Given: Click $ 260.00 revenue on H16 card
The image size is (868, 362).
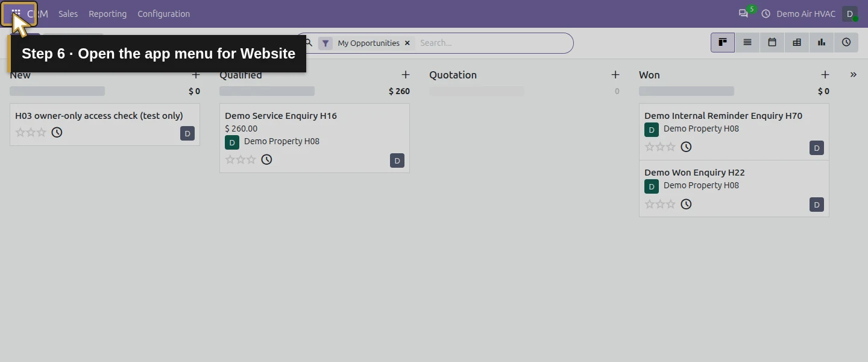Looking at the screenshot, I should click(x=241, y=129).
